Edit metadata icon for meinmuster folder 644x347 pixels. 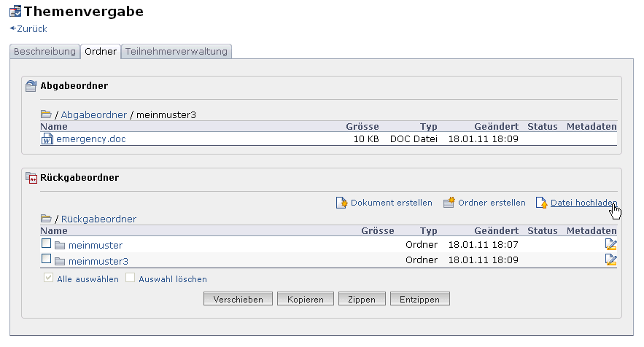(x=611, y=245)
